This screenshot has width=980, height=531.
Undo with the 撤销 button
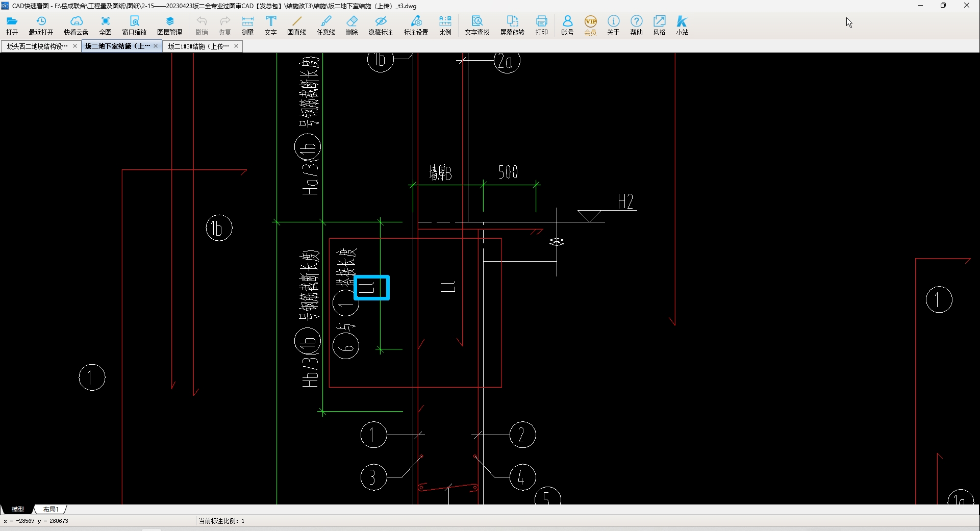(x=202, y=26)
